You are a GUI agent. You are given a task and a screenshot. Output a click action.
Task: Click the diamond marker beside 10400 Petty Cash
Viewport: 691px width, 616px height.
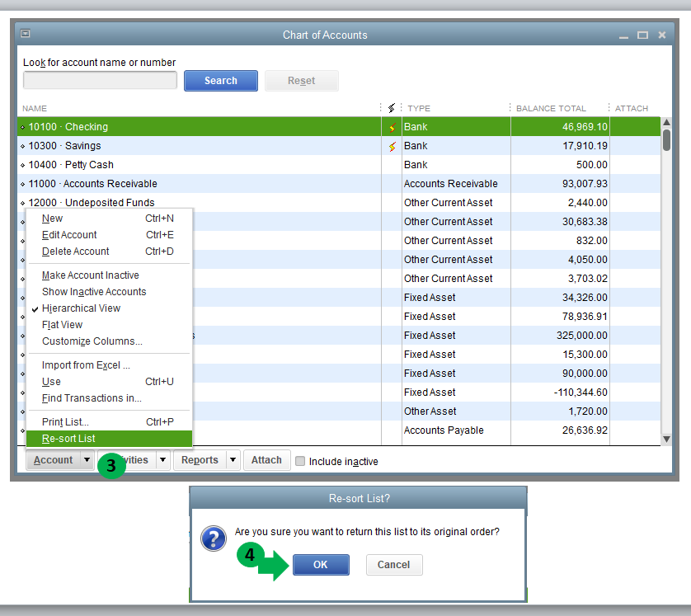point(22,165)
